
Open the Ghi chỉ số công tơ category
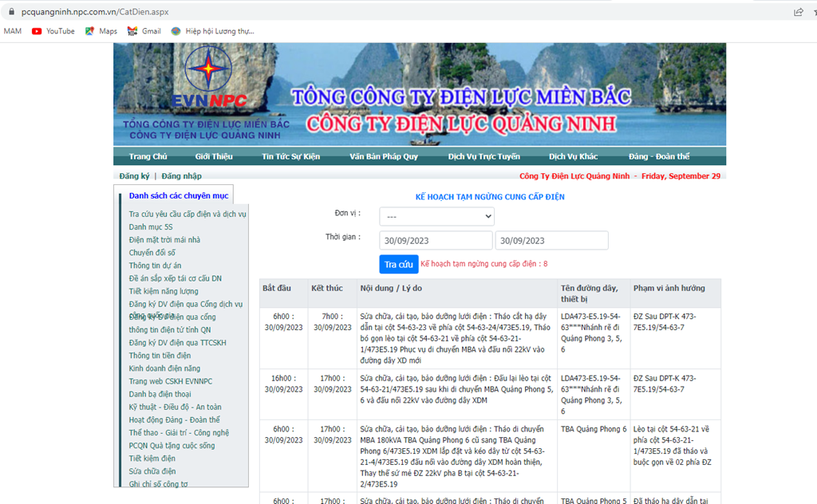pos(159,484)
